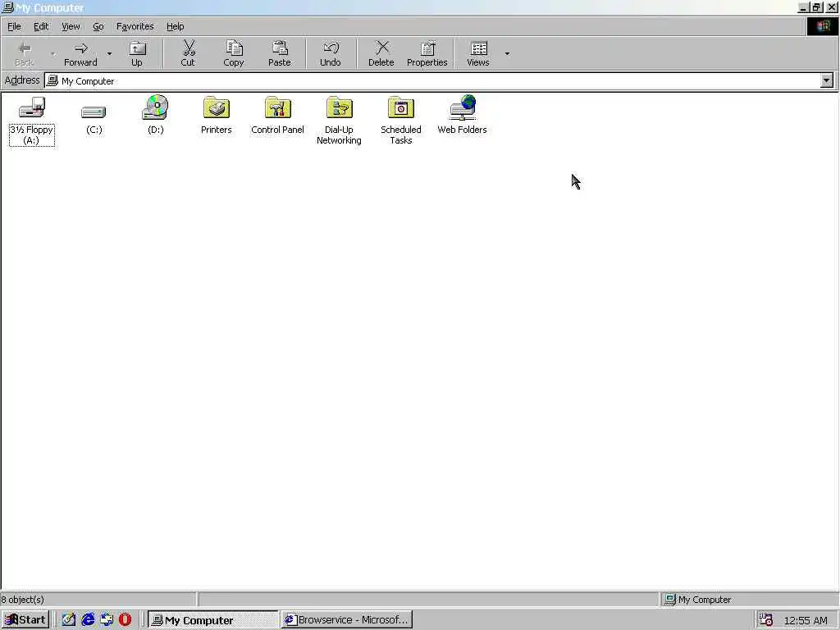Click the Windows logo throbber icon

[823, 26]
